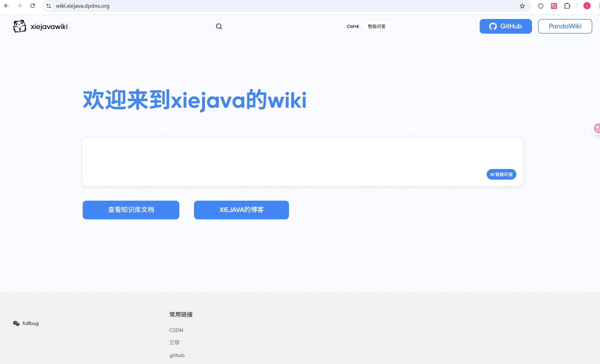Open the CSDN link in the footer
The width and height of the screenshot is (600, 364).
point(176,330)
